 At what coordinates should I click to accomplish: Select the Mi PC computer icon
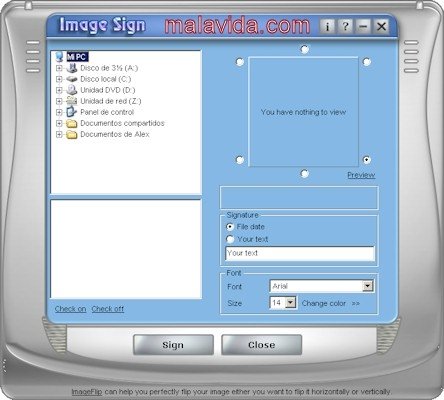coord(59,56)
